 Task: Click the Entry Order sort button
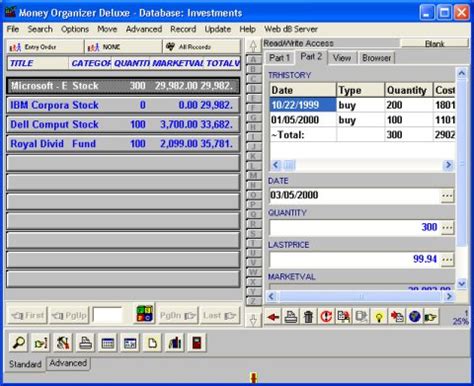[45, 47]
